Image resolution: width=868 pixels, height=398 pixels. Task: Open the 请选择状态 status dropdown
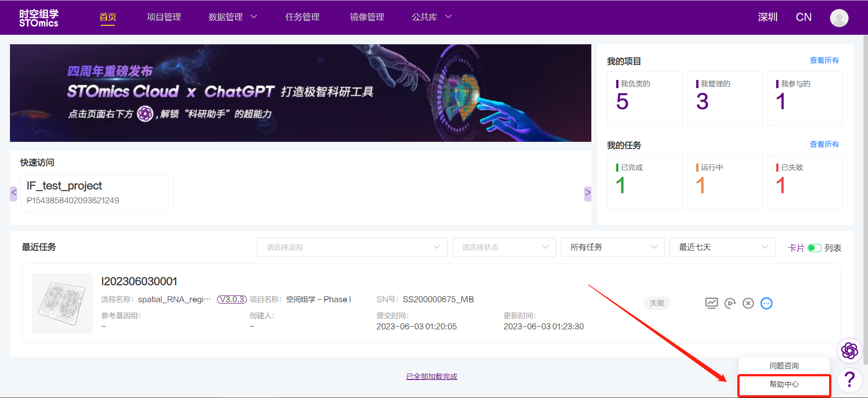pos(504,247)
